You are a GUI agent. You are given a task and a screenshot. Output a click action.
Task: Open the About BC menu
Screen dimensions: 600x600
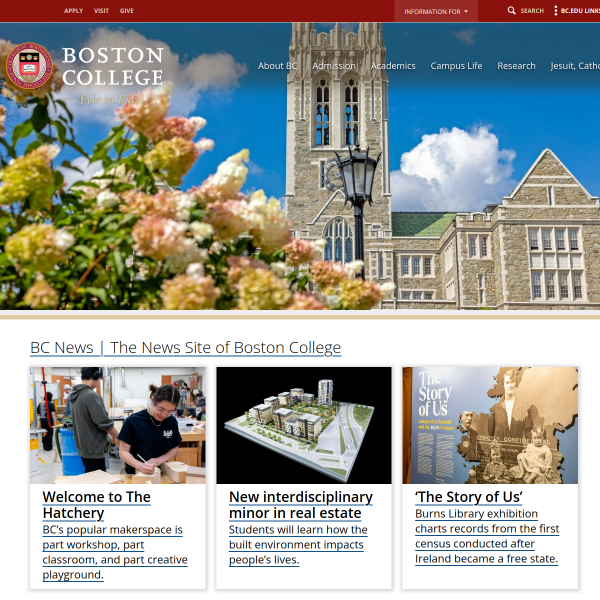pos(277,66)
